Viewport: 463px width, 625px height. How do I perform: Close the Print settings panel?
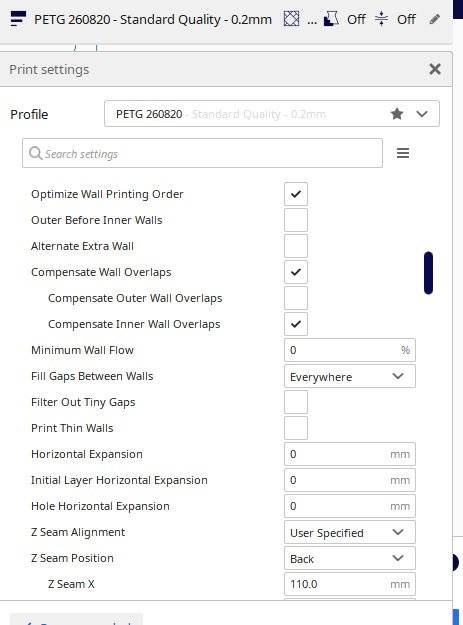click(435, 69)
